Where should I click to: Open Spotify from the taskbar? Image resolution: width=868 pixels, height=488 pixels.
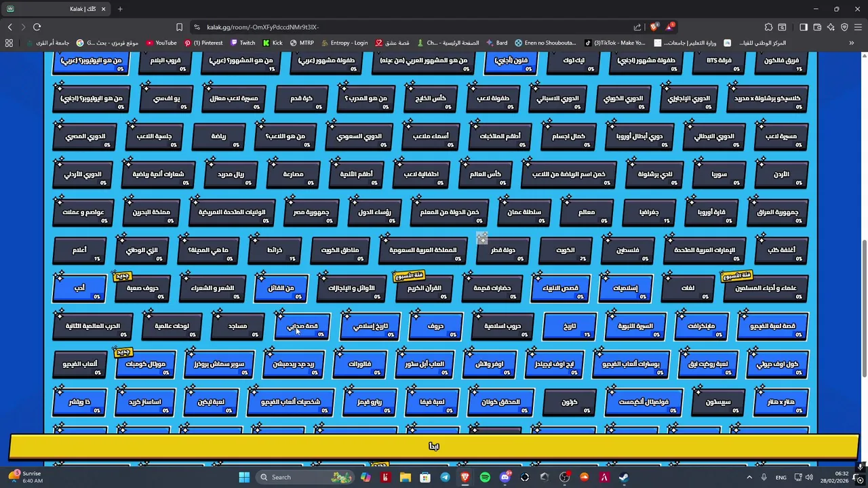point(485,477)
